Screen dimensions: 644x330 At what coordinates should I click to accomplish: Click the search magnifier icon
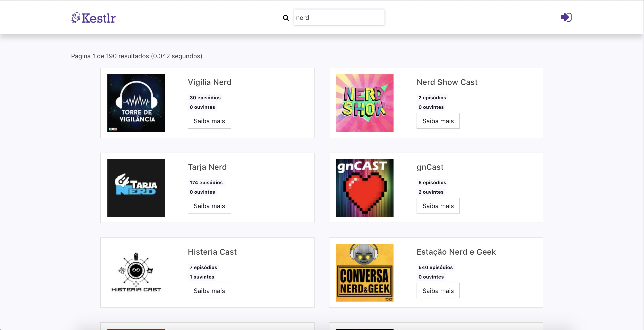(285, 18)
